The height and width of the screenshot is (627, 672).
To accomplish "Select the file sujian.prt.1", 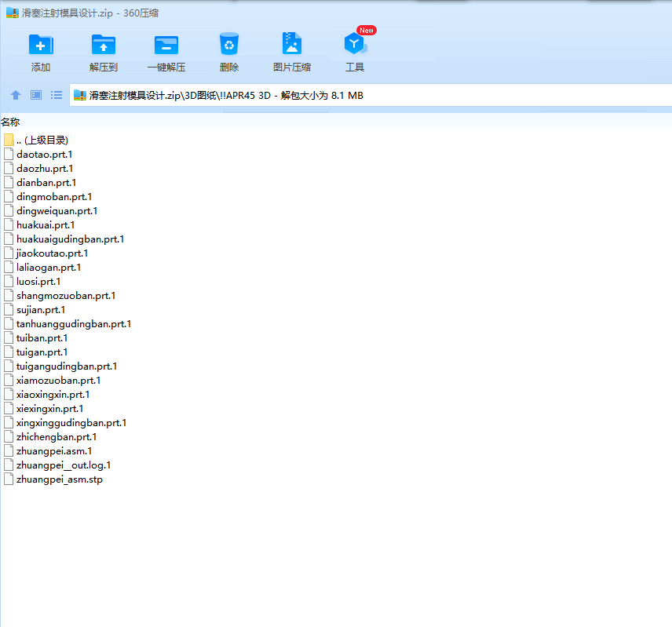I will [41, 310].
